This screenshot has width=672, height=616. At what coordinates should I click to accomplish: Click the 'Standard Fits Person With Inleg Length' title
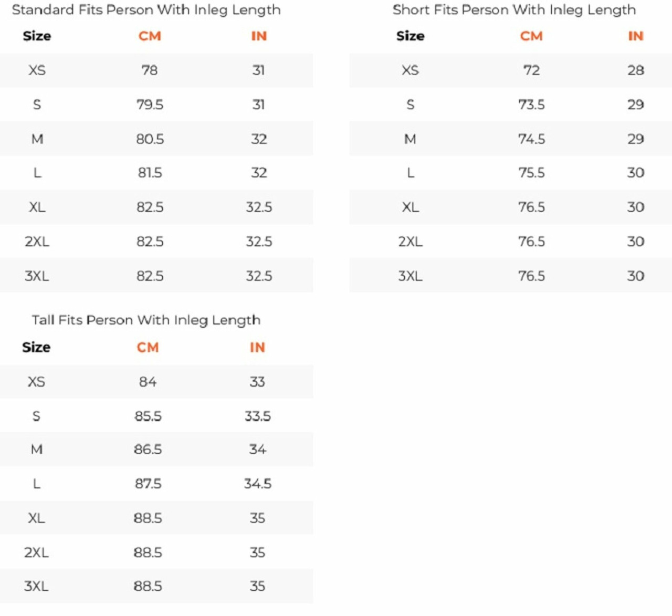click(146, 10)
